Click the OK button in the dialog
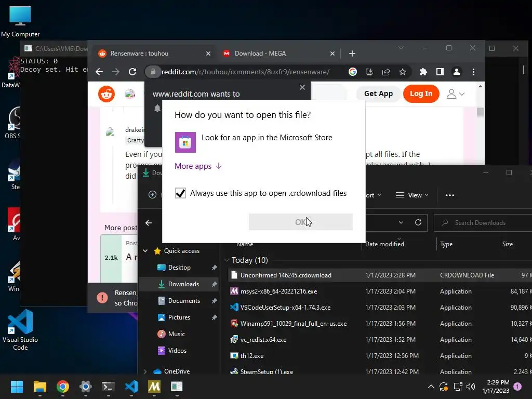Screen dimensions: 532x399 pos(301,222)
